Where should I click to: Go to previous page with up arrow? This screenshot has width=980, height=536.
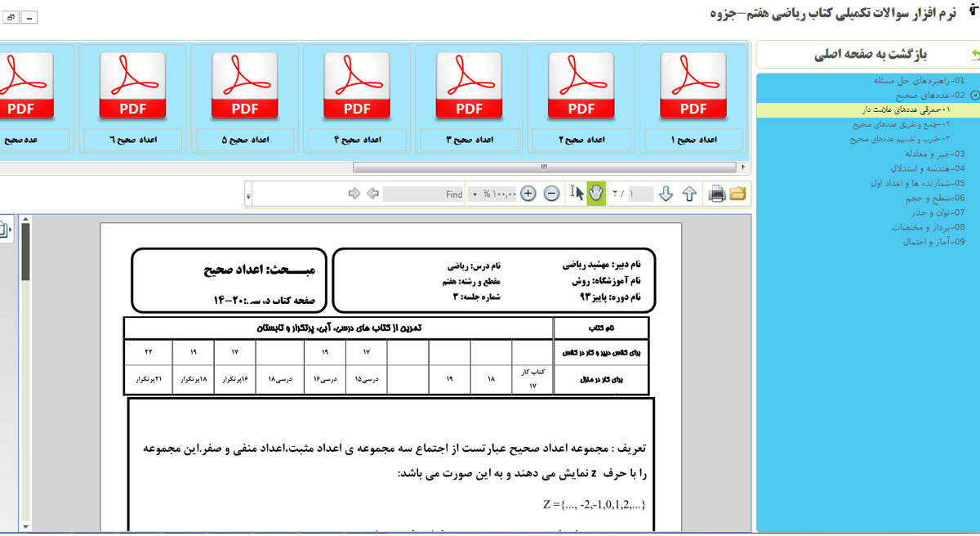[x=689, y=194]
